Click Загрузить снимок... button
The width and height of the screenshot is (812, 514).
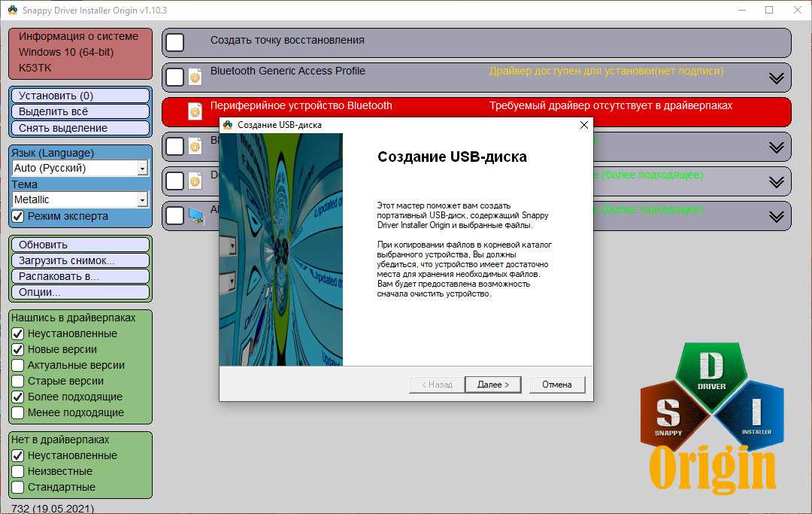(x=80, y=260)
